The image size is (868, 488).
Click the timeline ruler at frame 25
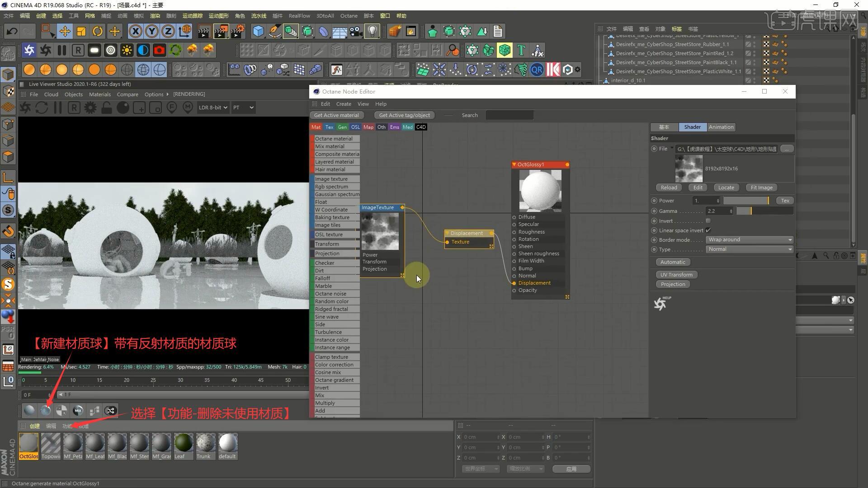click(153, 380)
